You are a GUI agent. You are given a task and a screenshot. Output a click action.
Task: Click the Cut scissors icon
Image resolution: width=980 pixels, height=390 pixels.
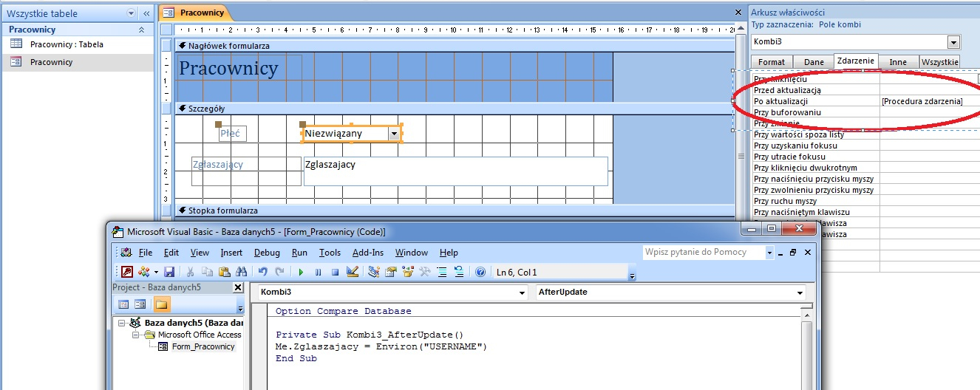click(190, 272)
